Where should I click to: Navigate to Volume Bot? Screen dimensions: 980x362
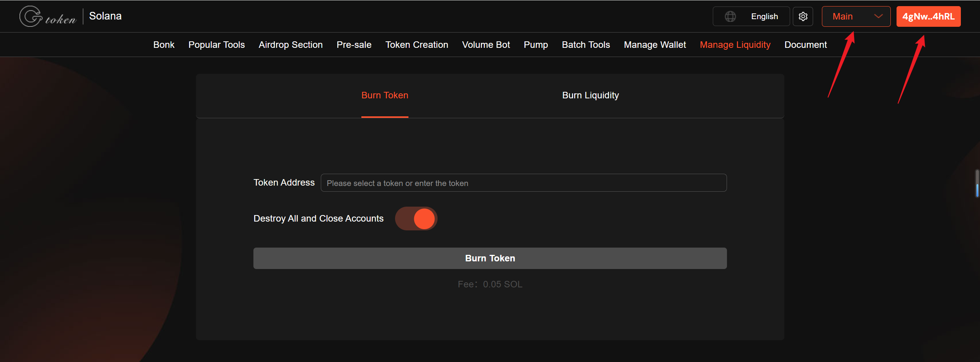pos(486,45)
